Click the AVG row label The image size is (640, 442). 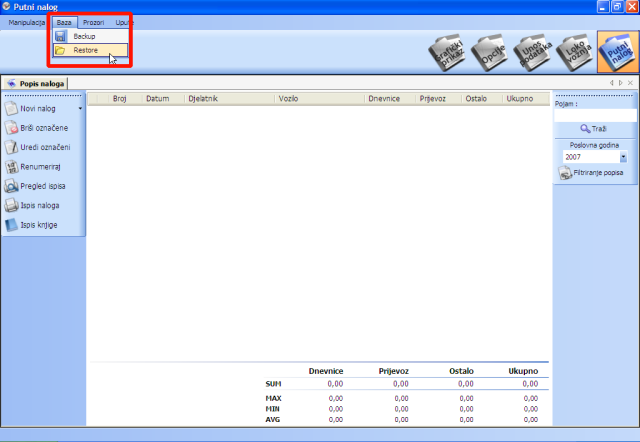273,420
